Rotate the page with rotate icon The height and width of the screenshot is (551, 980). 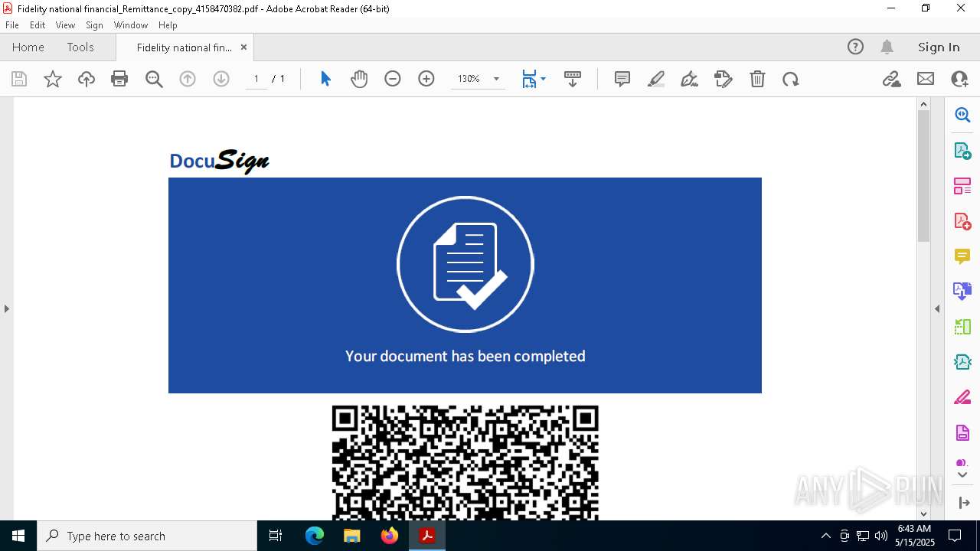click(791, 79)
